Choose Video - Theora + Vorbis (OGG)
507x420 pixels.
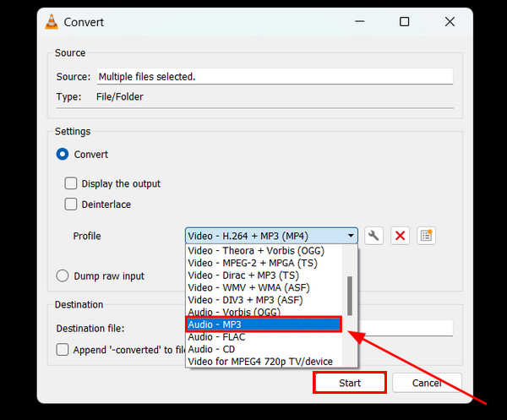pyautogui.click(x=264, y=251)
